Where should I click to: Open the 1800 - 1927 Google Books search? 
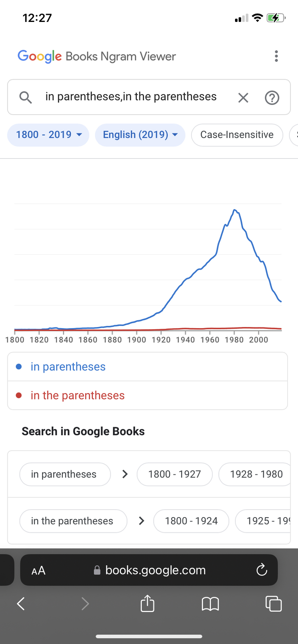coord(175,474)
